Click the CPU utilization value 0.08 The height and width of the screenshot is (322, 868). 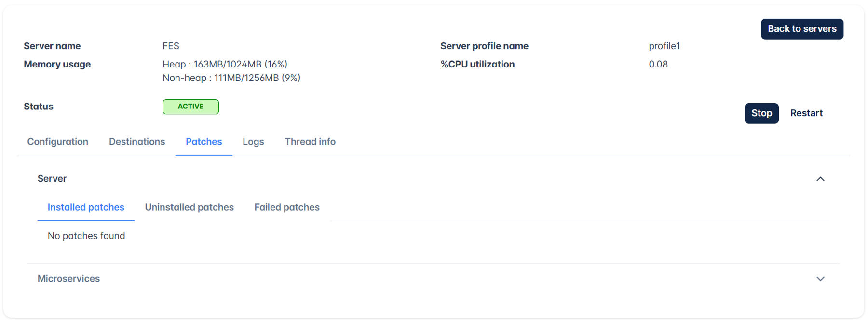point(658,64)
